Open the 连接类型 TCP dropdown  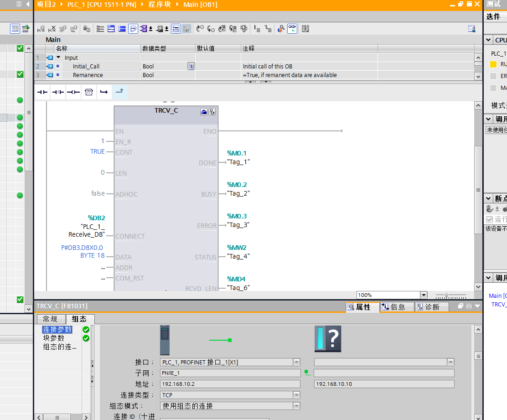[296, 395]
